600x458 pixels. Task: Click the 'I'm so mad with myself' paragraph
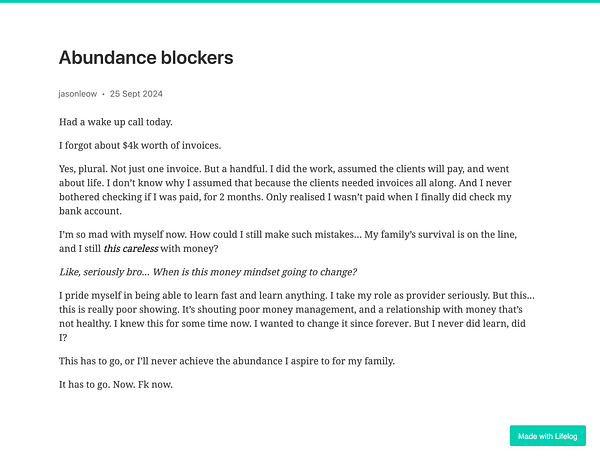pos(288,241)
